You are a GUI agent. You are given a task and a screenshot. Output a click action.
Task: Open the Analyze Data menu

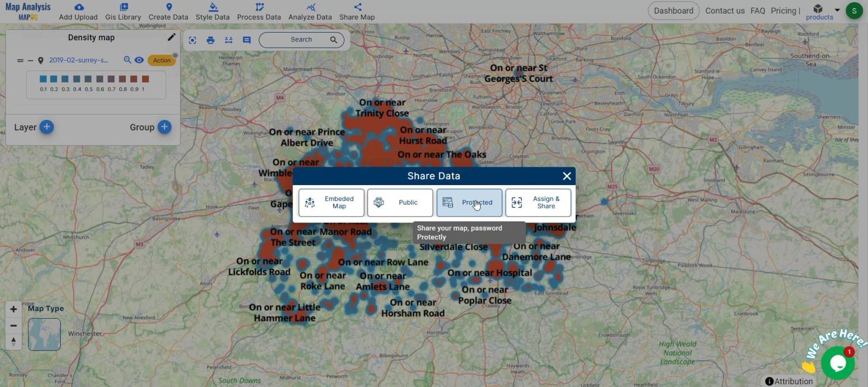point(310,11)
